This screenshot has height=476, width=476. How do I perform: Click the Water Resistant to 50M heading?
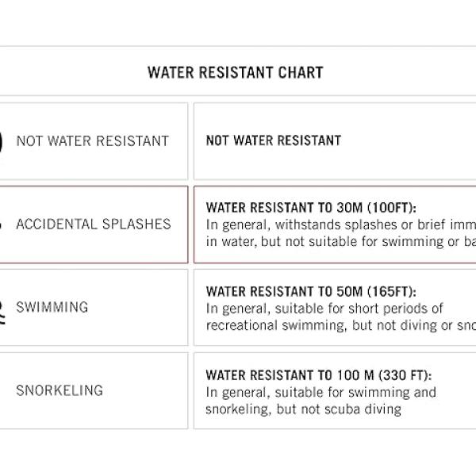[311, 292]
